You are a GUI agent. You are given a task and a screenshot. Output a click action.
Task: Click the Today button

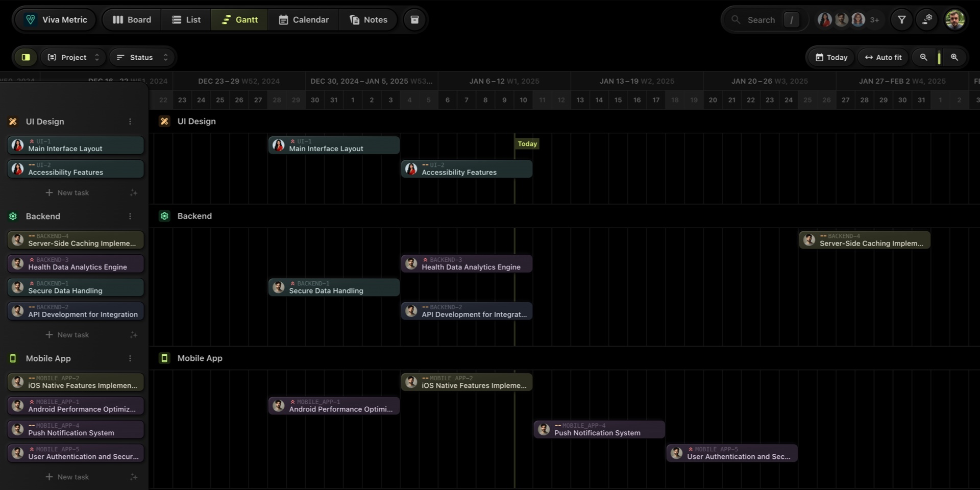pos(831,57)
